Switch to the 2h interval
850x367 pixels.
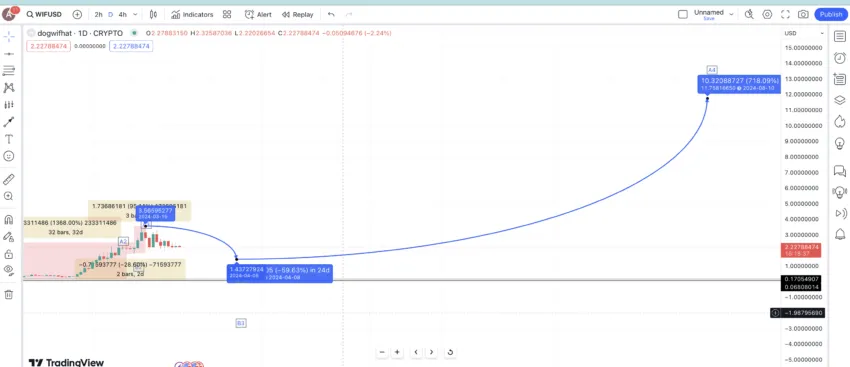click(x=98, y=15)
